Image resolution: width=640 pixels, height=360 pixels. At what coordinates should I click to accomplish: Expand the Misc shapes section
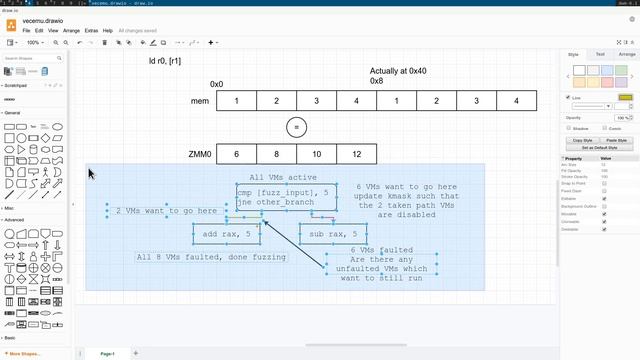click(x=9, y=208)
